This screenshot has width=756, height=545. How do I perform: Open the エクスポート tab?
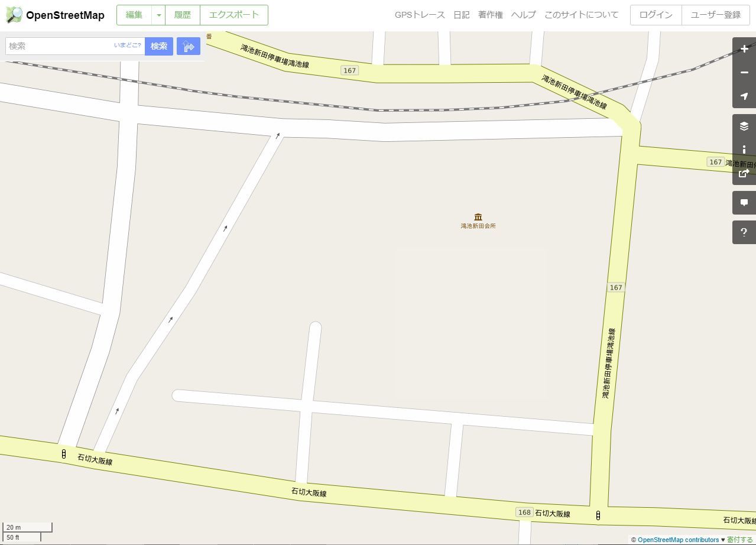[234, 15]
